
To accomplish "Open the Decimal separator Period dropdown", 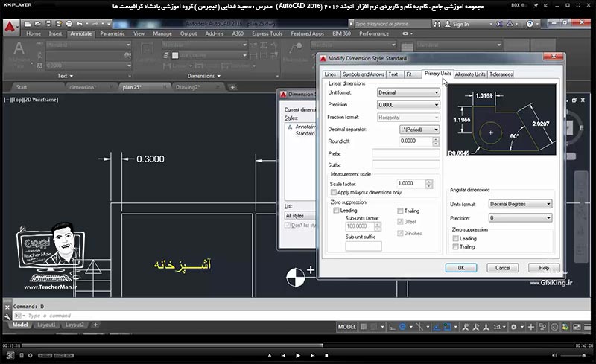I will click(x=419, y=130).
